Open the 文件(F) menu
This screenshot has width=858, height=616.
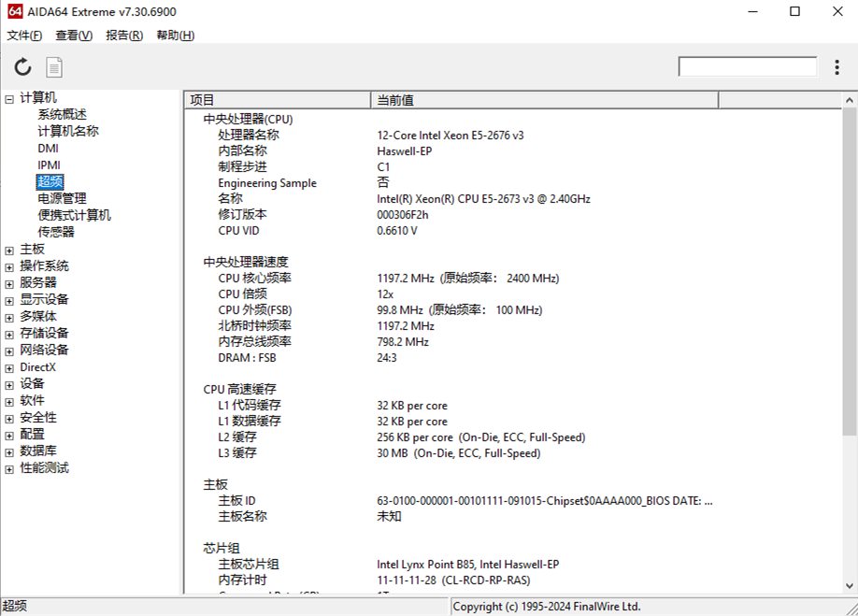coord(24,36)
